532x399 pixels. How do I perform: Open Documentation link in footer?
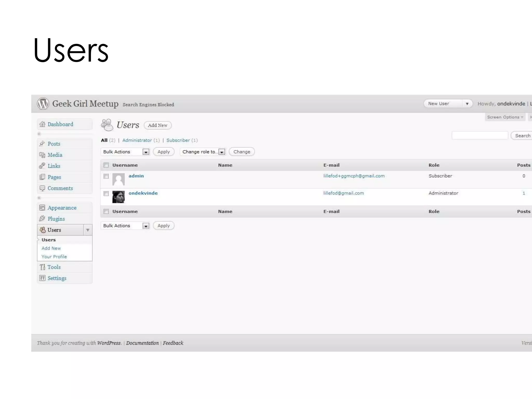142,343
